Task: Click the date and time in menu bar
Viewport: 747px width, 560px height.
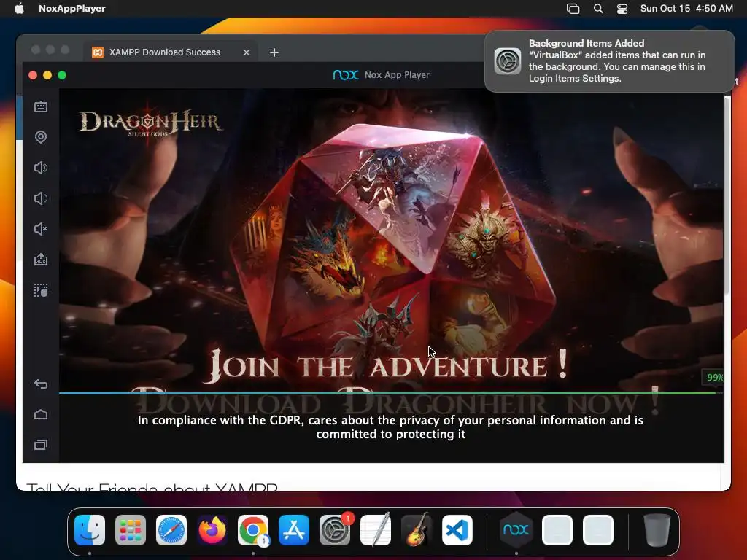Action: pyautogui.click(x=686, y=8)
